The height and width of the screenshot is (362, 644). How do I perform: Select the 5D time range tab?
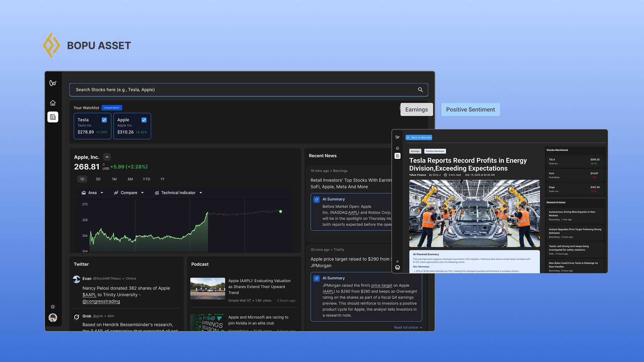[98, 179]
